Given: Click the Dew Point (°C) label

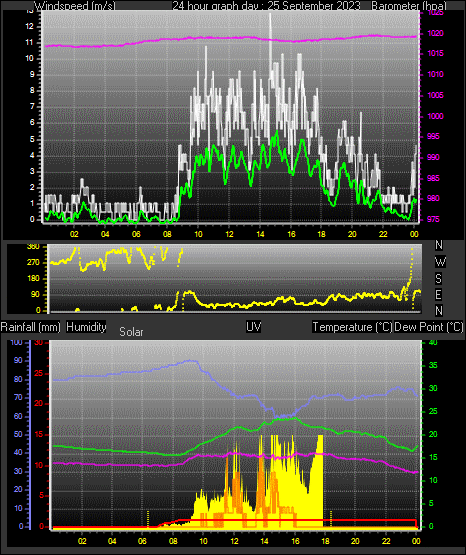Looking at the screenshot, I should click(x=429, y=327).
